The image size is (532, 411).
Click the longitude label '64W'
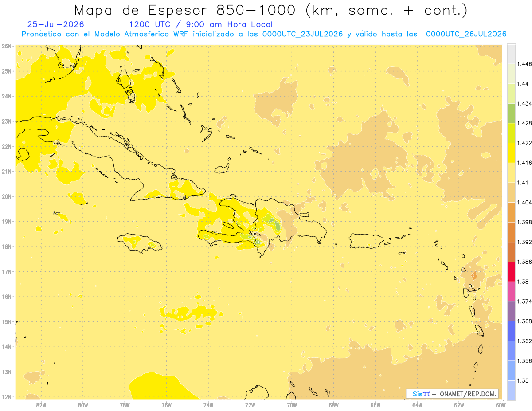pos(417,405)
